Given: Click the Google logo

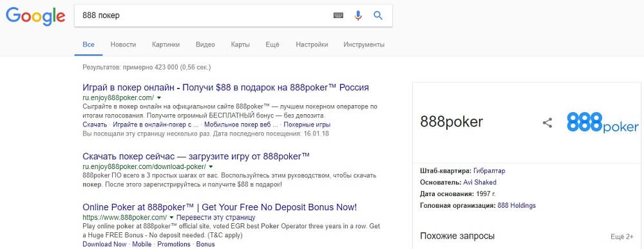Looking at the screenshot, I should tap(35, 16).
